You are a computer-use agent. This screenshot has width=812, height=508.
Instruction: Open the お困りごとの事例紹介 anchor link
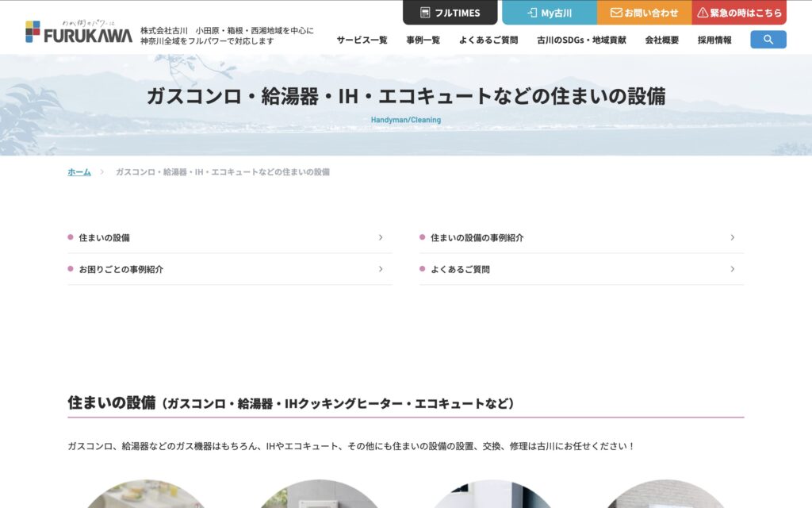121,269
